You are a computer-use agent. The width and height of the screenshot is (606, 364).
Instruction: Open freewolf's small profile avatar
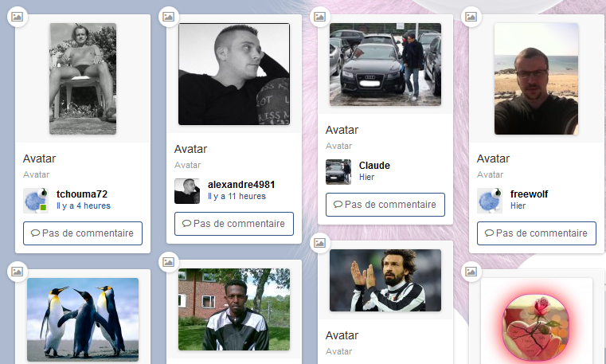click(490, 201)
